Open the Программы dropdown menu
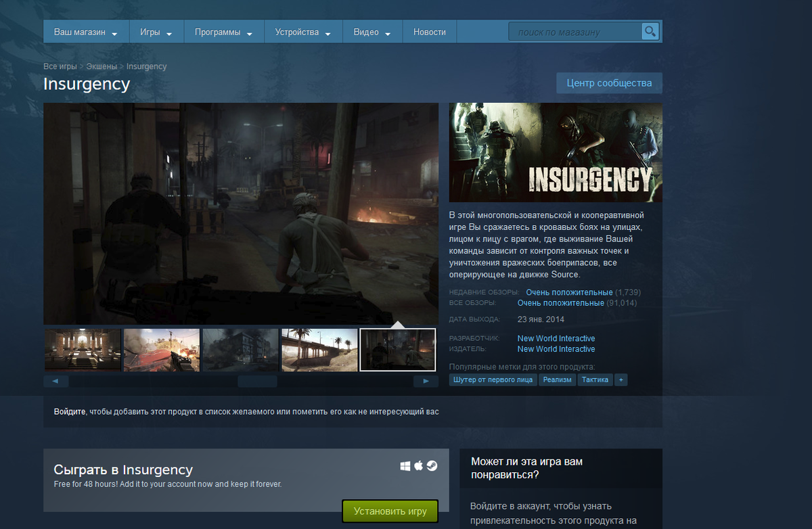Screen dimensions: 812x529 [x=223, y=32]
